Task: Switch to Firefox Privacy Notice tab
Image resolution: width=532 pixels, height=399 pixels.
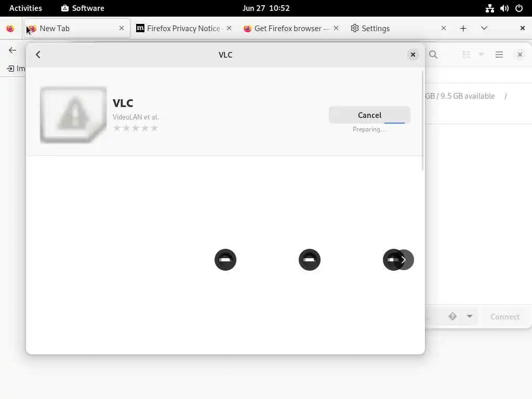Action: click(183, 29)
